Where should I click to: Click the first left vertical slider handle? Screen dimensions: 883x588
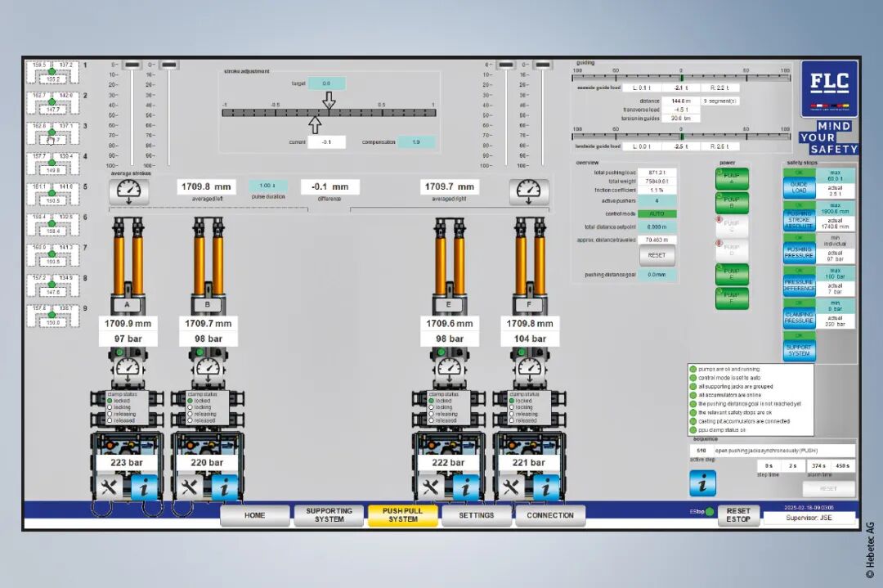click(x=132, y=65)
